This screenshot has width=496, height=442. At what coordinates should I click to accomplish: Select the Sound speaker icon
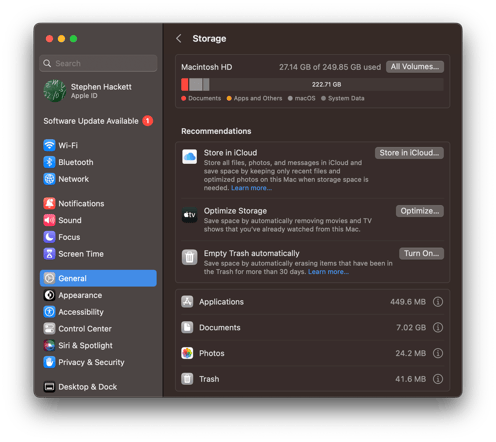click(49, 220)
